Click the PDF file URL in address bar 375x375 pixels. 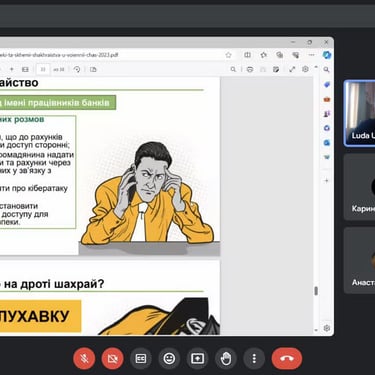coord(59,55)
